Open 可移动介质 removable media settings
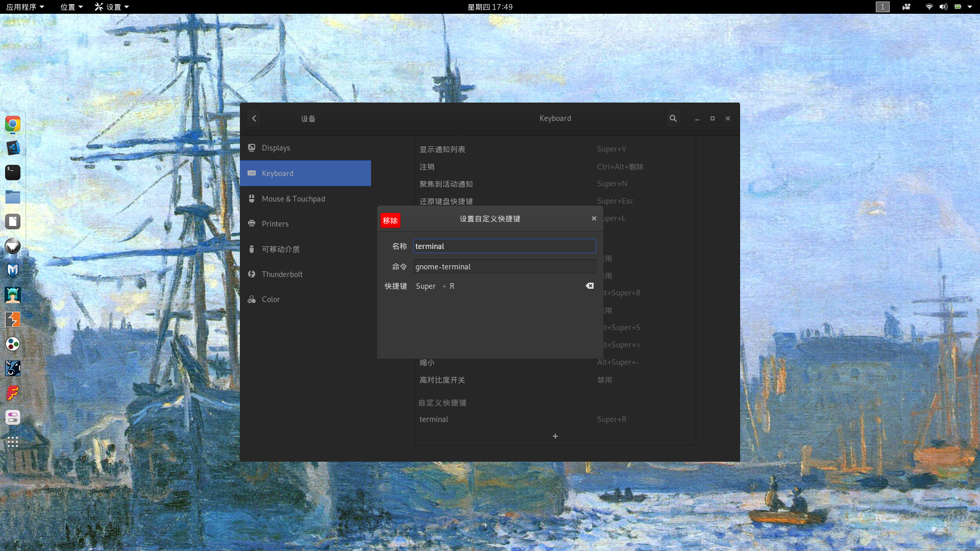The image size is (980, 551). pyautogui.click(x=305, y=249)
